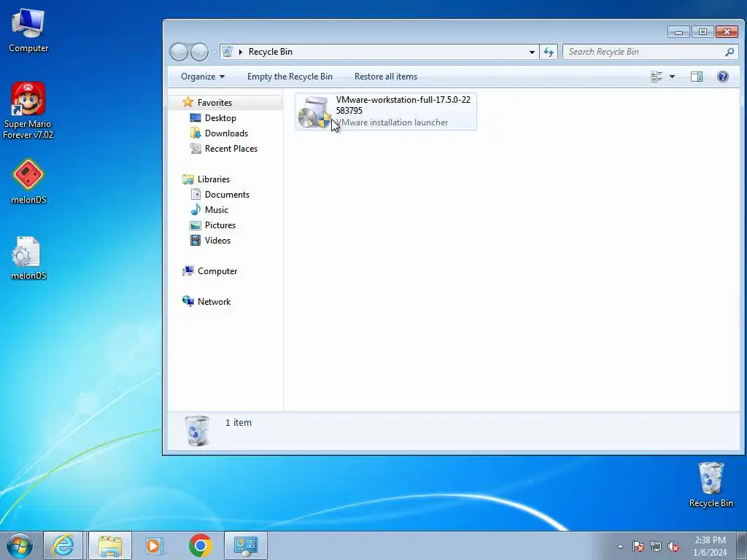747x560 pixels.
Task: Close the Recycle Bin window
Action: (727, 32)
